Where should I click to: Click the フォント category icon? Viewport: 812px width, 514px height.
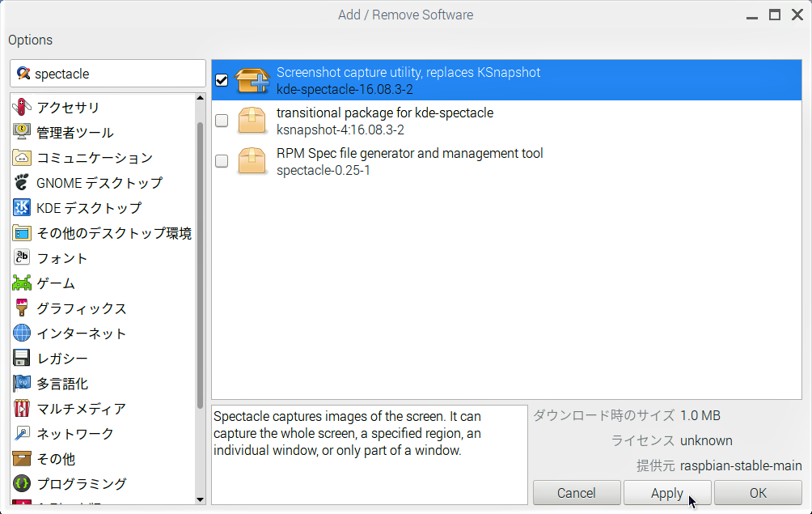point(22,257)
